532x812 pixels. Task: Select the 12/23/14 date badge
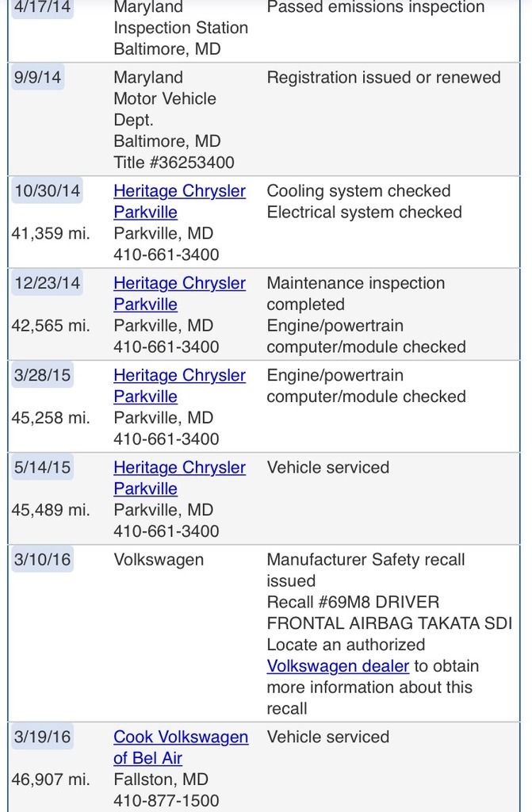click(47, 283)
